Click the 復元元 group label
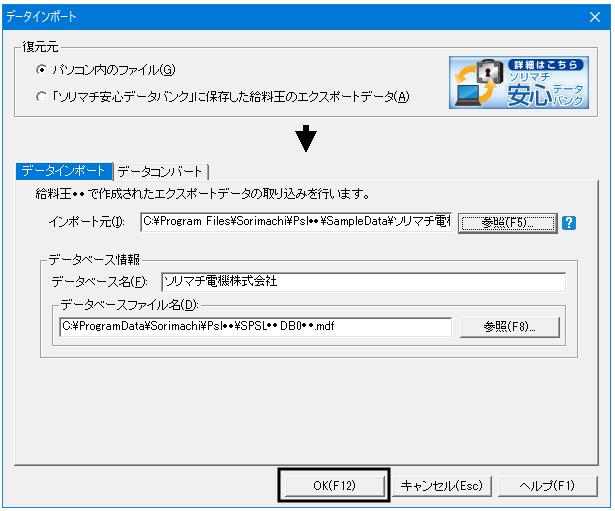 click(40, 47)
